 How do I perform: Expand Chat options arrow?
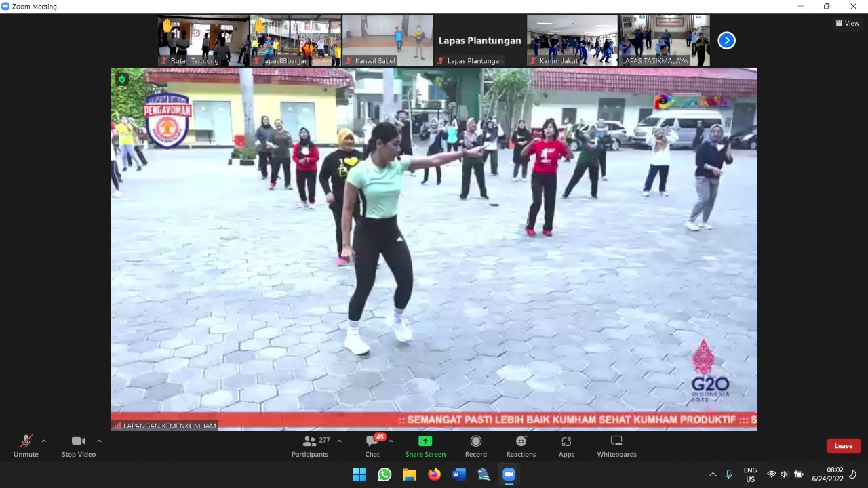pos(390,441)
